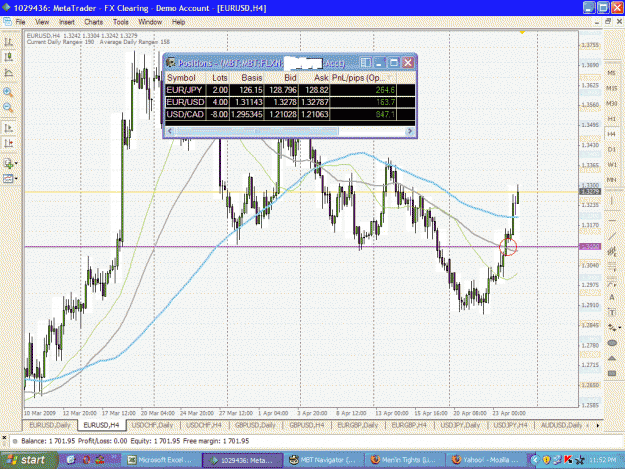This screenshot has width=625, height=469.
Task: Open the Window menu
Action: click(150, 22)
